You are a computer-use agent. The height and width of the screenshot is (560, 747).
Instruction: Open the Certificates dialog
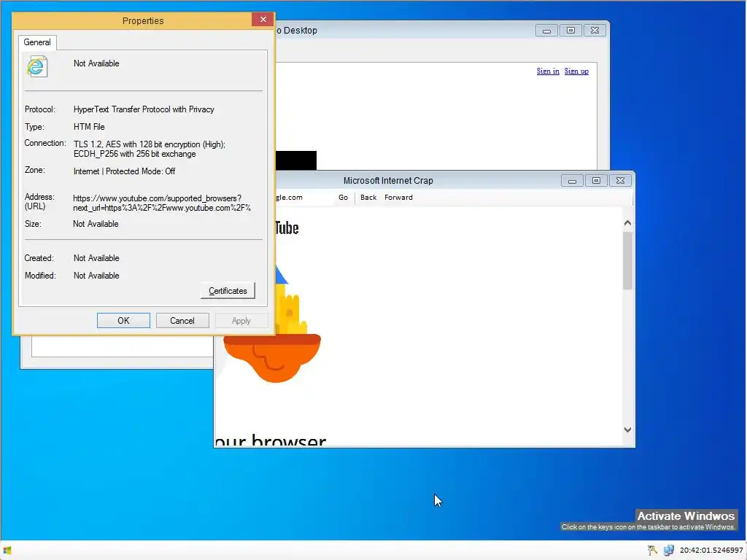point(228,291)
